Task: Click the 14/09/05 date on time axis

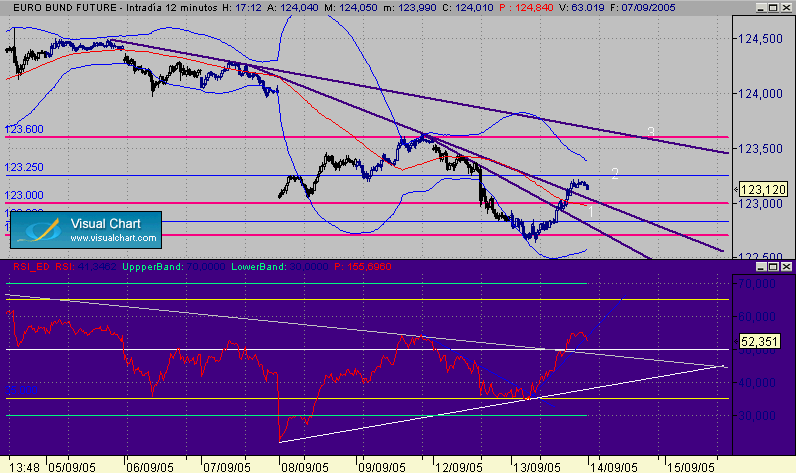Action: coord(614,466)
